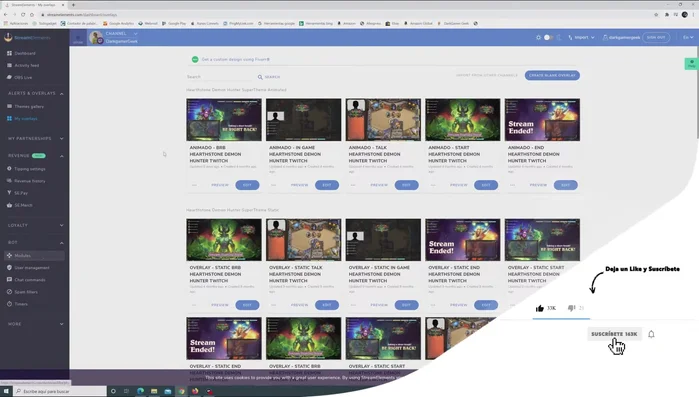Screen dimensions: 699x397
Task: Expand the My Partnerships section
Action: tap(62, 139)
